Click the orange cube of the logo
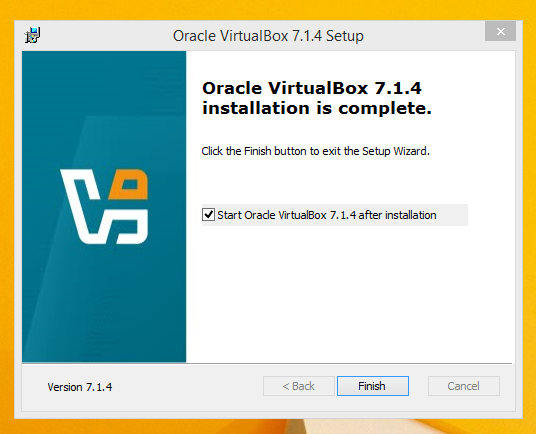The image size is (536, 434). click(x=129, y=184)
